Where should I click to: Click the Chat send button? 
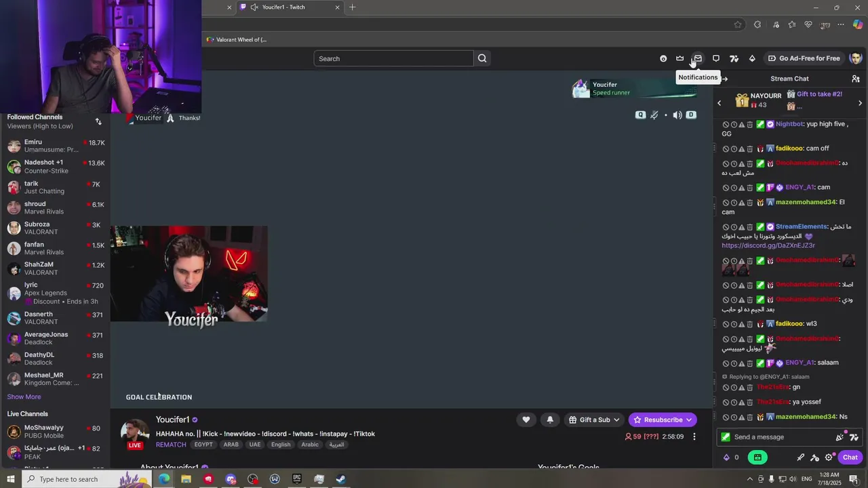[x=850, y=457]
